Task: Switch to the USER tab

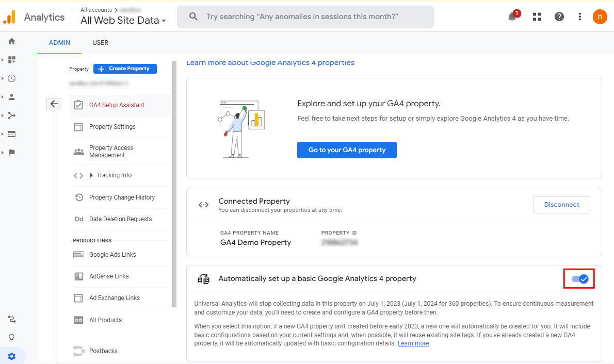Action: [x=100, y=43]
